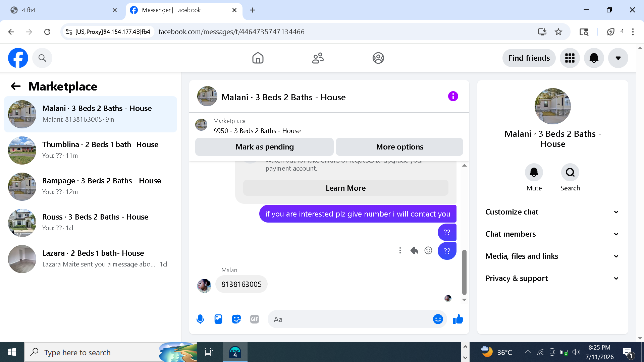The image size is (644, 362).
Task: Expand Media, files and links section
Action: (552, 256)
